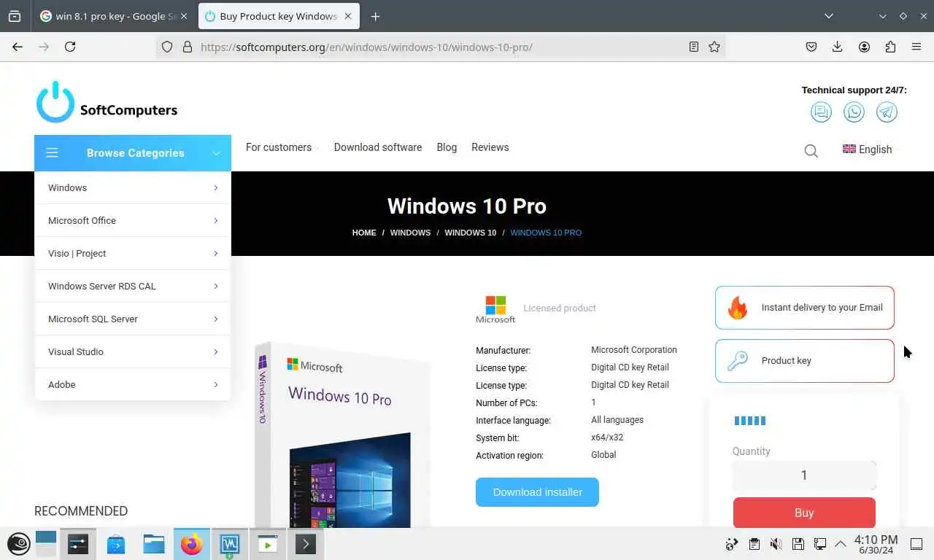Click the SoftComputers power logo
Image resolution: width=934 pixels, height=560 pixels.
(55, 102)
